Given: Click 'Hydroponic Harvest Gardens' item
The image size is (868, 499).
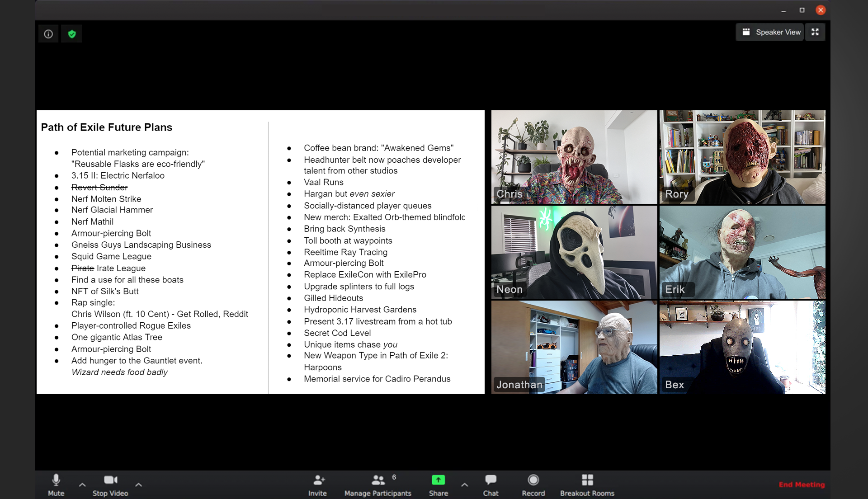Looking at the screenshot, I should click(360, 310).
